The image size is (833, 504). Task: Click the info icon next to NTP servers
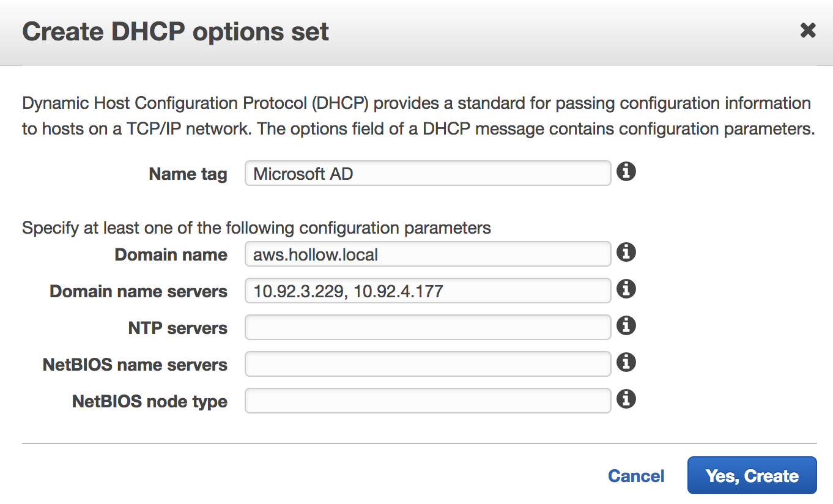[x=626, y=325]
